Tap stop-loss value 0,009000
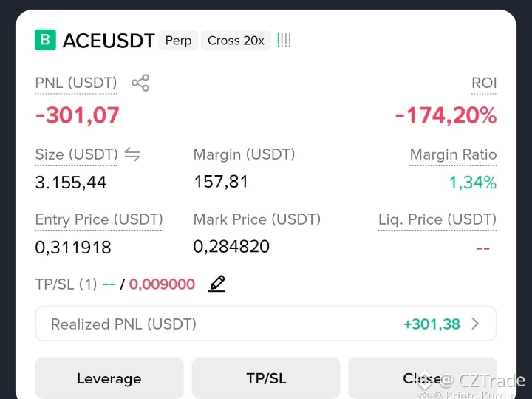This screenshot has height=399, width=532. pos(162,284)
